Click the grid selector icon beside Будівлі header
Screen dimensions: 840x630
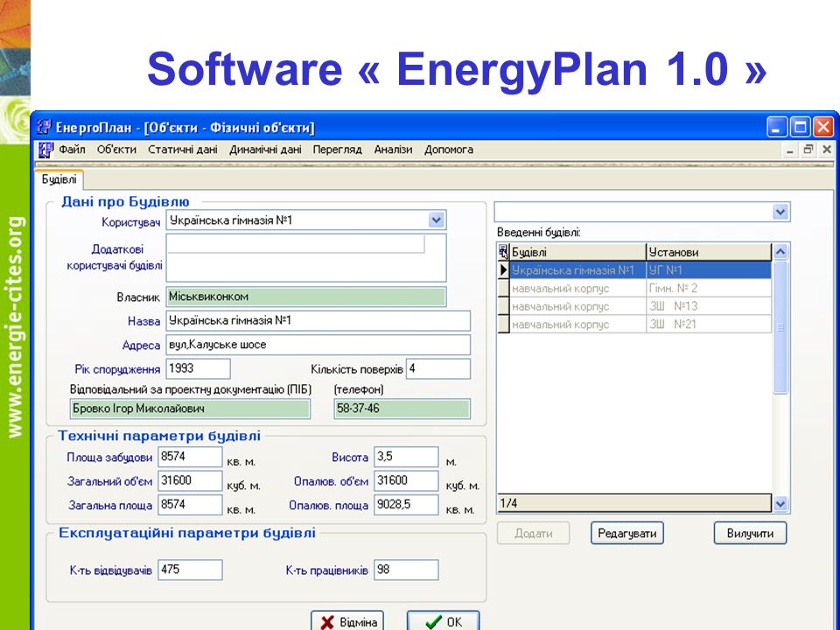(503, 252)
